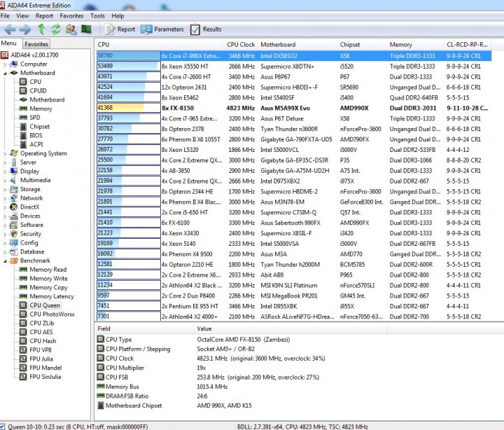Click the Database tree icon

click(14, 252)
